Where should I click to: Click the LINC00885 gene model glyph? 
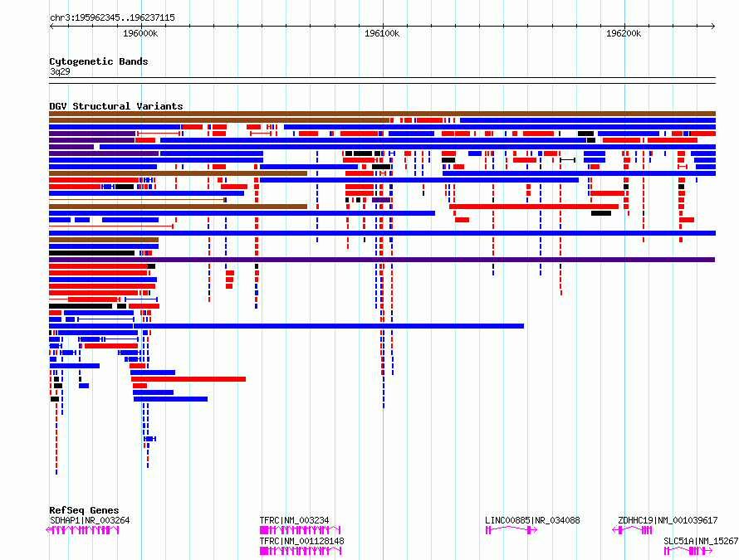[511, 530]
